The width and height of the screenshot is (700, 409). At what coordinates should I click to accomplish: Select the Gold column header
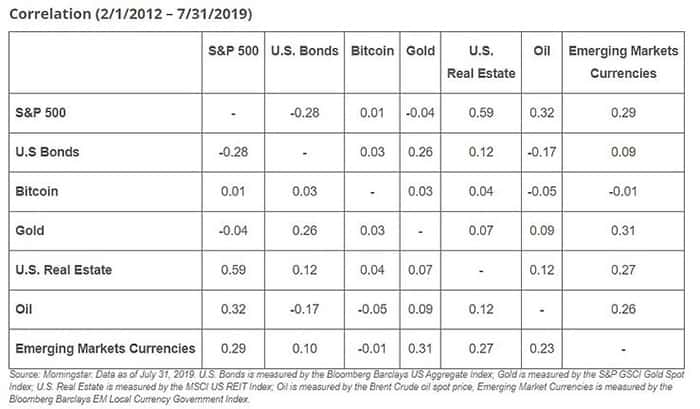coord(420,51)
